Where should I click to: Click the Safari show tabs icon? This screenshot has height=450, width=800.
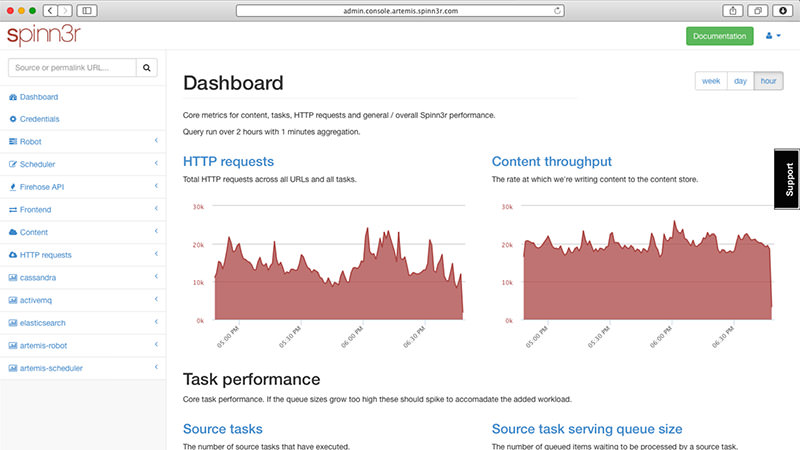(757, 10)
